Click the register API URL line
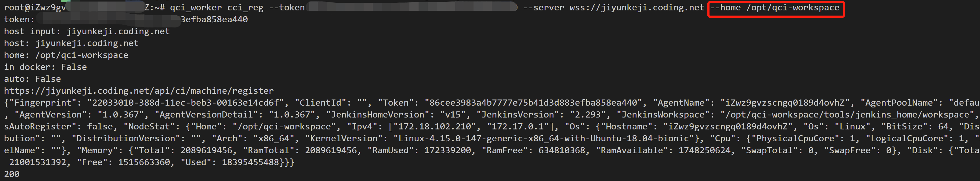 (x=139, y=91)
